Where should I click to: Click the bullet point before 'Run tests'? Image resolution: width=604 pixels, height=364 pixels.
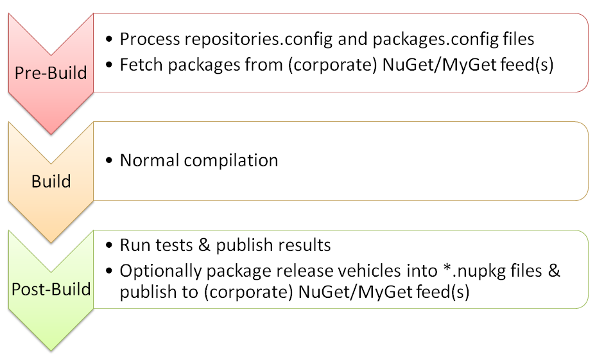coord(109,245)
